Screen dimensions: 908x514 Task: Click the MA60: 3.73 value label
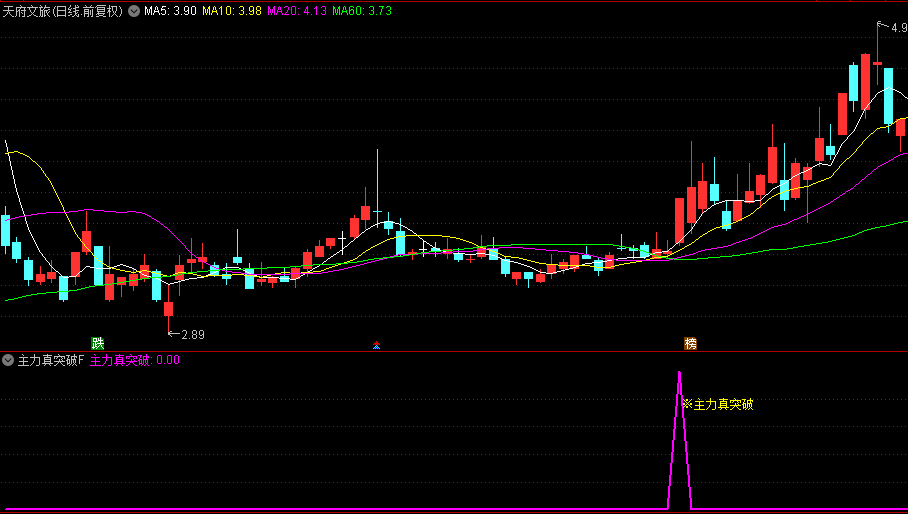[x=362, y=11]
